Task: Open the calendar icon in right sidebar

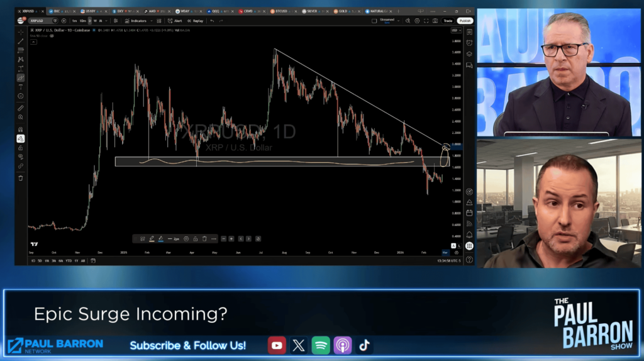Action: point(469,213)
